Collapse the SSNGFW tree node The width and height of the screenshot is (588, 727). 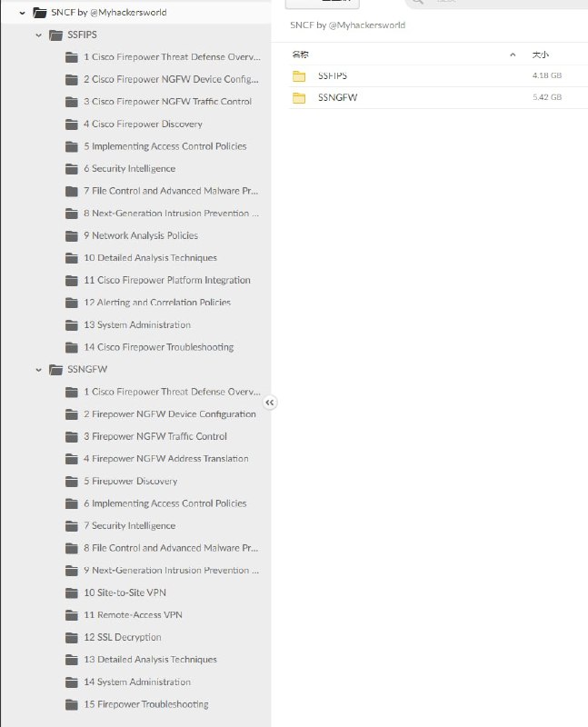point(38,370)
